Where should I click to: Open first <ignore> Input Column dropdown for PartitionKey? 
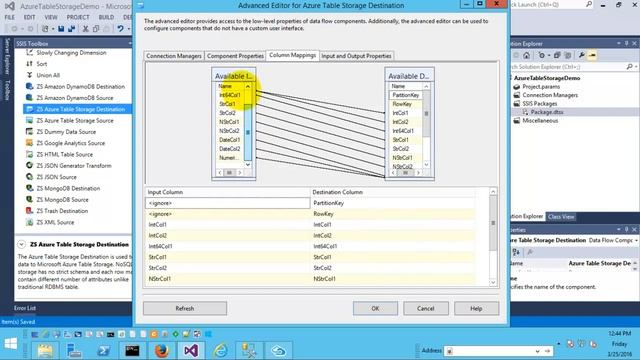click(x=227, y=203)
